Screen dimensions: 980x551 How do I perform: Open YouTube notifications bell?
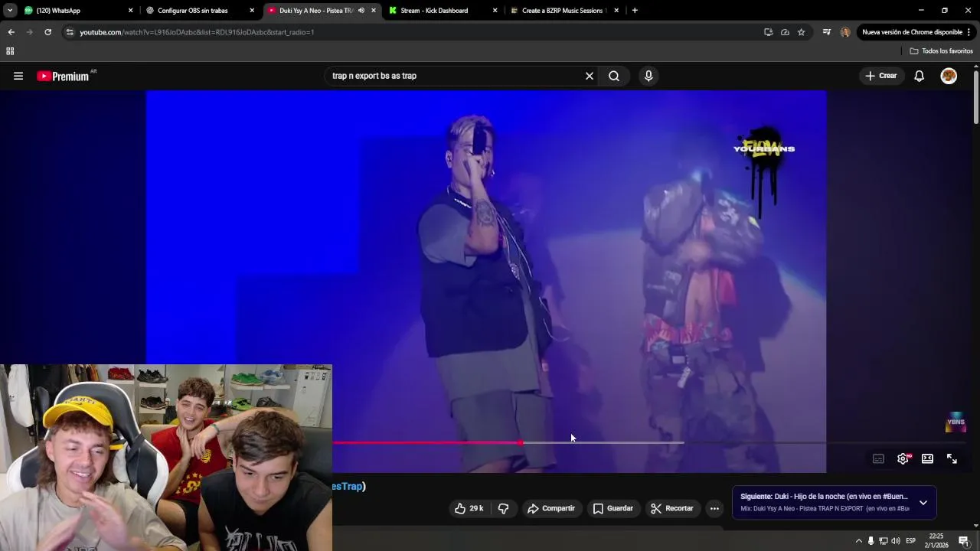(x=920, y=76)
